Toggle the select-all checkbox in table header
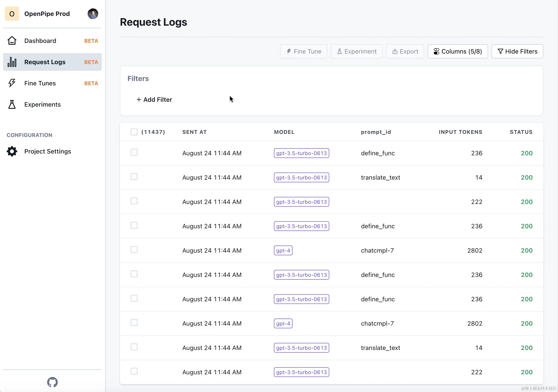This screenshot has width=558, height=392. pyautogui.click(x=134, y=132)
